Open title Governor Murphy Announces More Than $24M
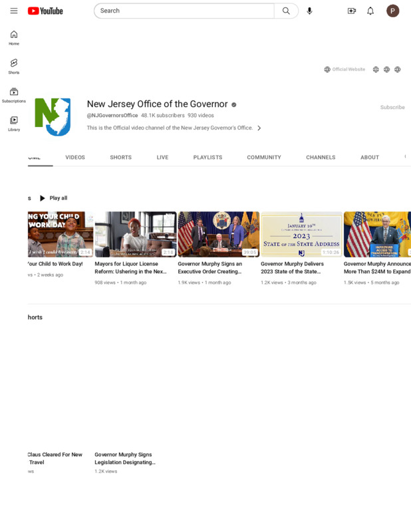411x532 pixels. pyautogui.click(x=377, y=268)
